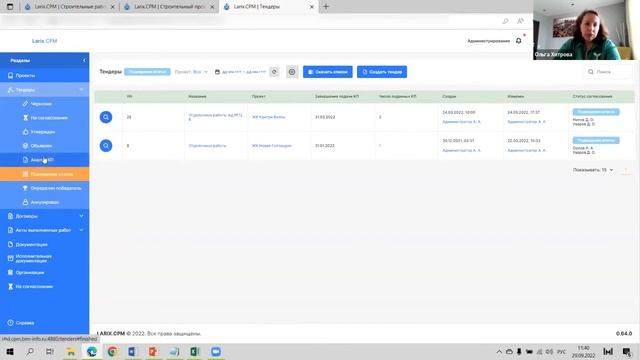Open Microsoft Edge from taskbar
The image size is (640, 360).
(92, 351)
